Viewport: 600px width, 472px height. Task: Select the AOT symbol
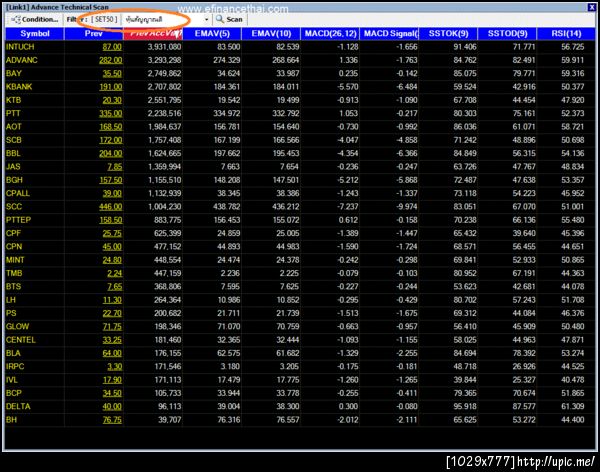point(14,127)
